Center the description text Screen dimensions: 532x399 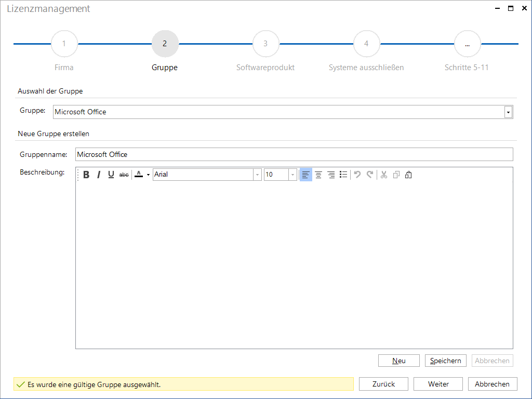click(318, 175)
